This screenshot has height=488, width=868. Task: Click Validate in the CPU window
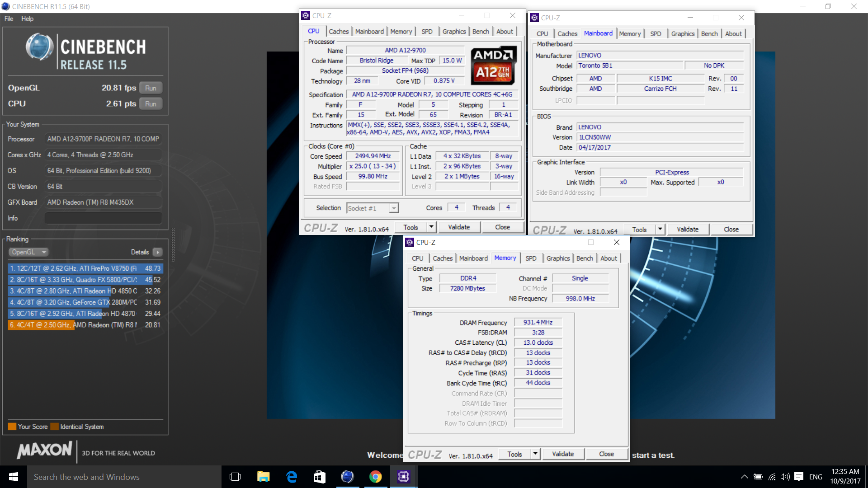pos(459,227)
